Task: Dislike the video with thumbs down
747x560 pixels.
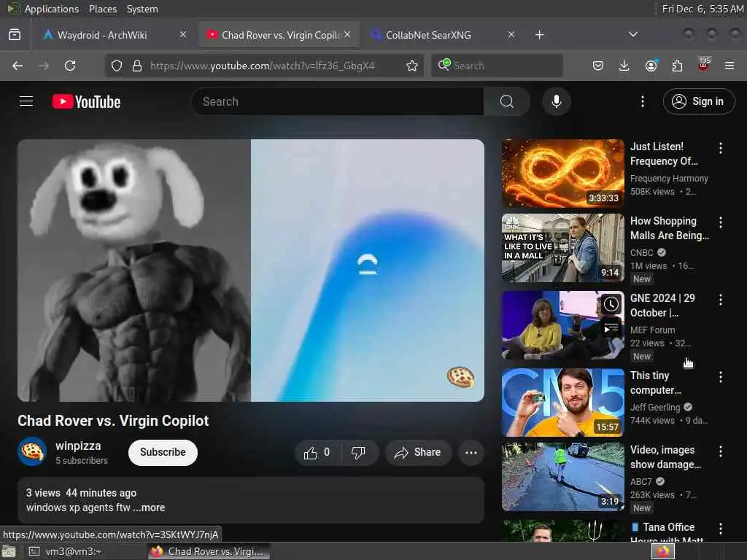Action: [359, 452]
